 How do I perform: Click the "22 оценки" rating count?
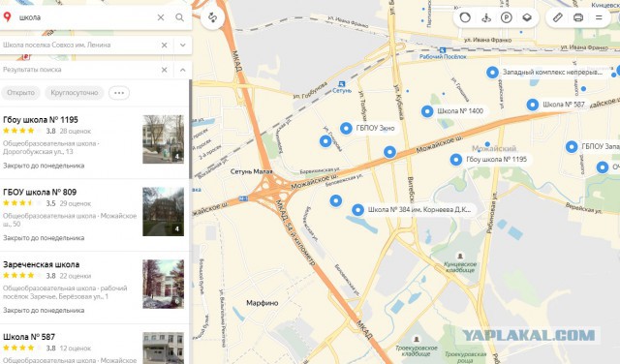76,276
